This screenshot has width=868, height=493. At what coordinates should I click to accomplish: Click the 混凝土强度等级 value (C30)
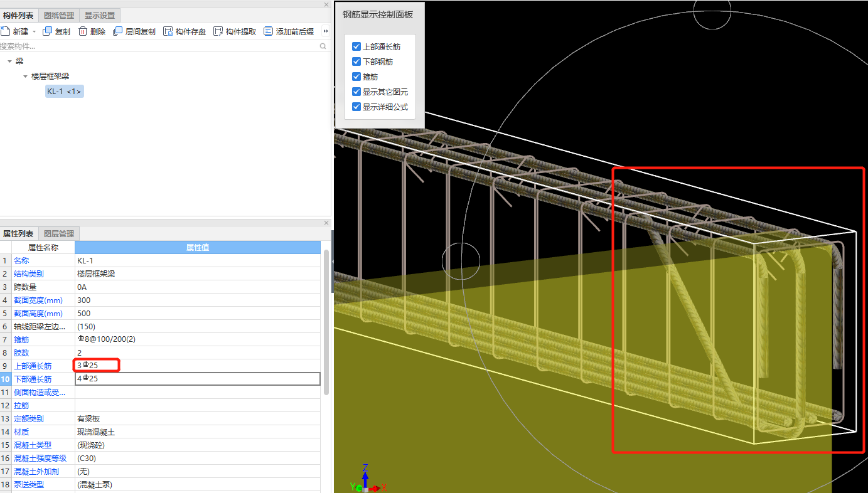point(198,459)
